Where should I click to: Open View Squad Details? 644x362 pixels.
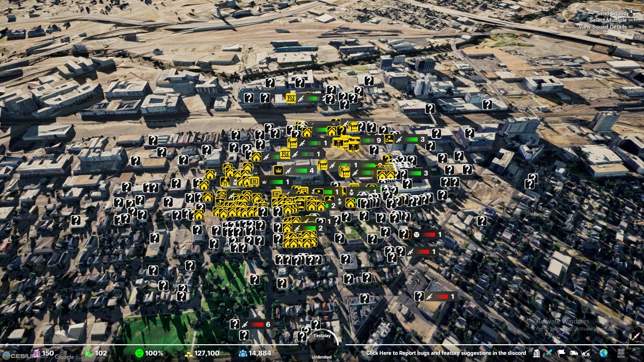(x=603, y=27)
